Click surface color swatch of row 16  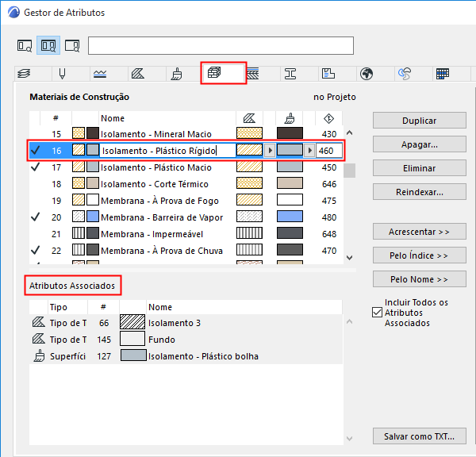click(x=290, y=150)
